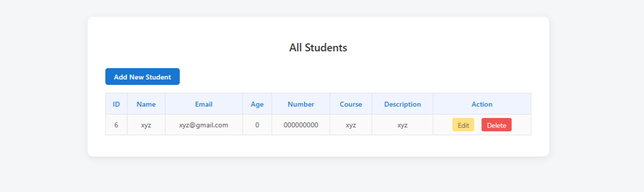Edit the xyz student record
Viewport: 644px width, 192px height.
pyautogui.click(x=463, y=125)
